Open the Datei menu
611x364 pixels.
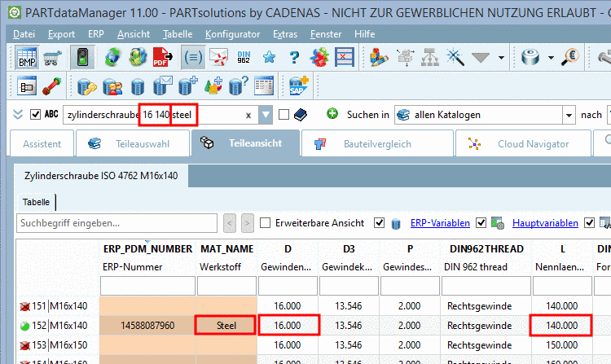[x=24, y=34]
